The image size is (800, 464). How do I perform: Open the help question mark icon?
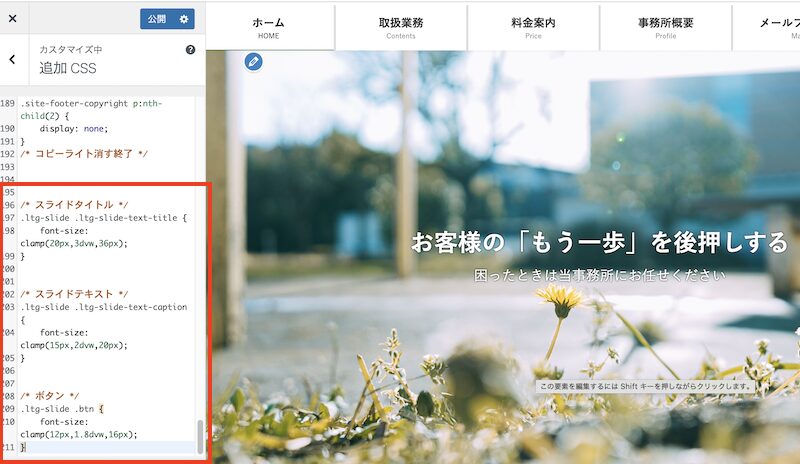[190, 50]
